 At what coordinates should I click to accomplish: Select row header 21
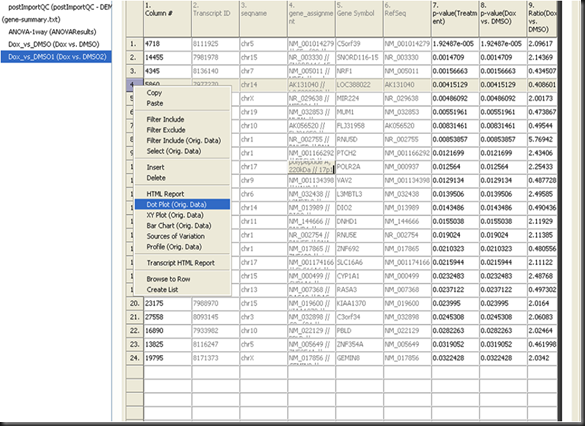point(134,317)
